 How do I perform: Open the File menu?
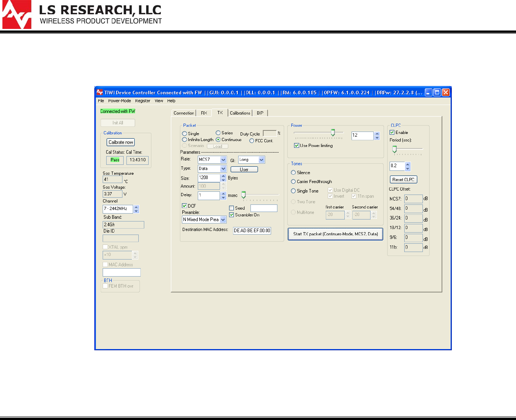point(101,101)
